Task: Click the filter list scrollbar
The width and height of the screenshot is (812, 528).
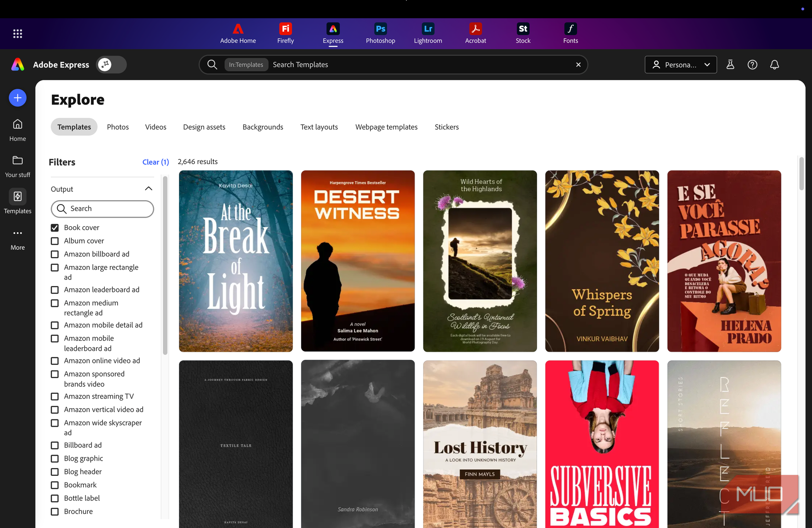Action: pos(165,265)
